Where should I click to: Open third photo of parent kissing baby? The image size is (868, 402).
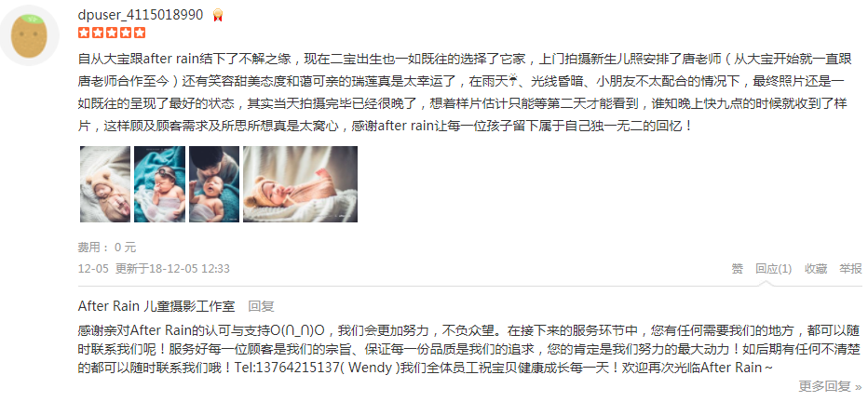pyautogui.click(x=214, y=184)
